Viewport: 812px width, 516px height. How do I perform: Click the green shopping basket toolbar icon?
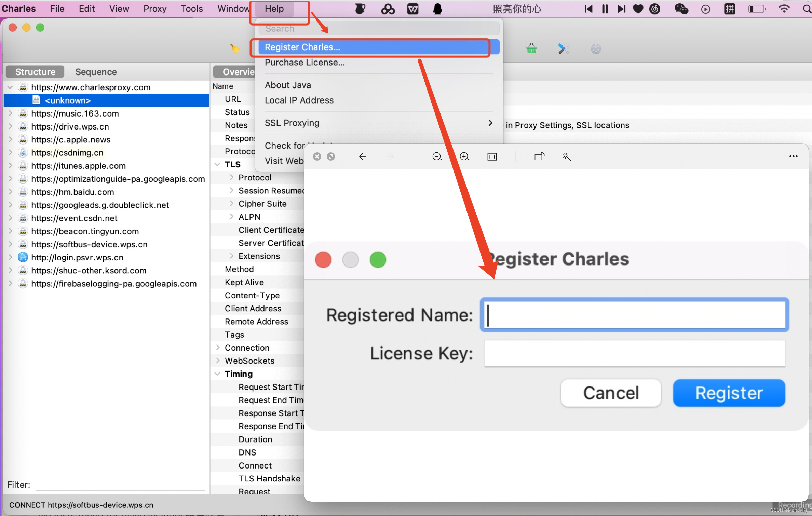click(531, 49)
